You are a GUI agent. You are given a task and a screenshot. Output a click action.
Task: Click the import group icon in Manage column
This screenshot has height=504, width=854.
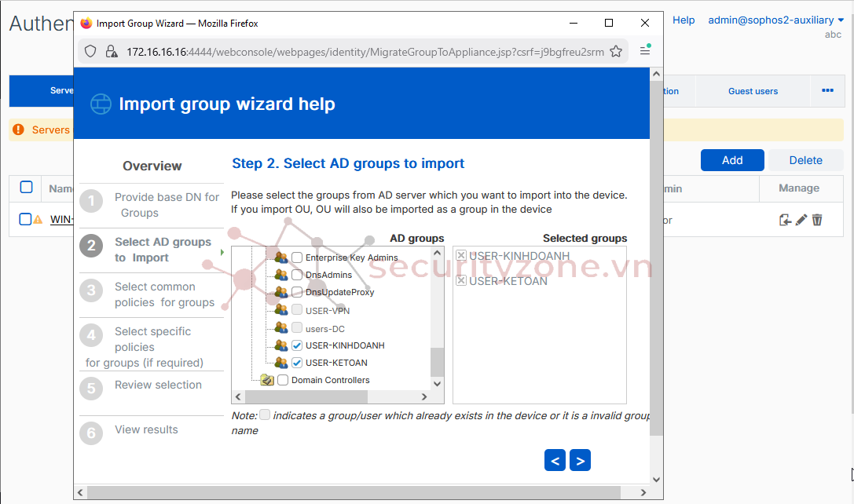pos(785,220)
